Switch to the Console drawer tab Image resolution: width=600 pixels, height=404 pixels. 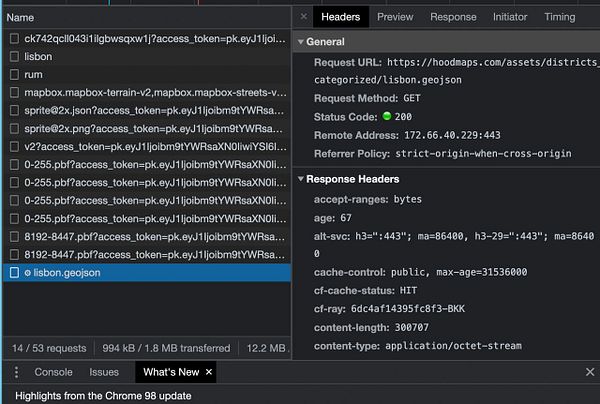(53, 372)
